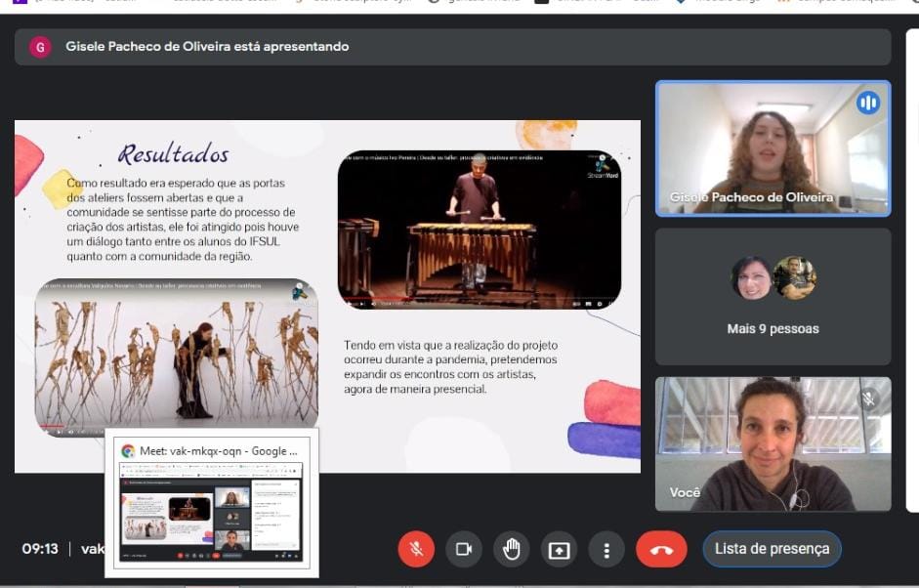Click the marimba performer video in slide

click(480, 230)
